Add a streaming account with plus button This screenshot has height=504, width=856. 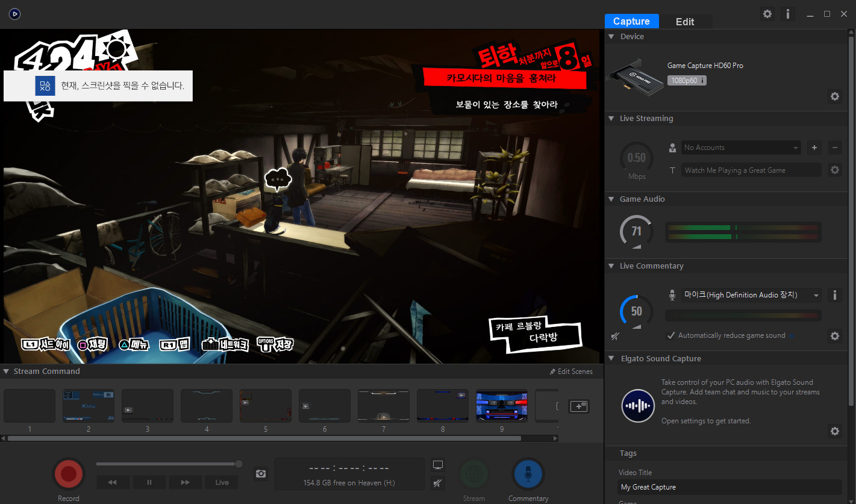pos(814,148)
